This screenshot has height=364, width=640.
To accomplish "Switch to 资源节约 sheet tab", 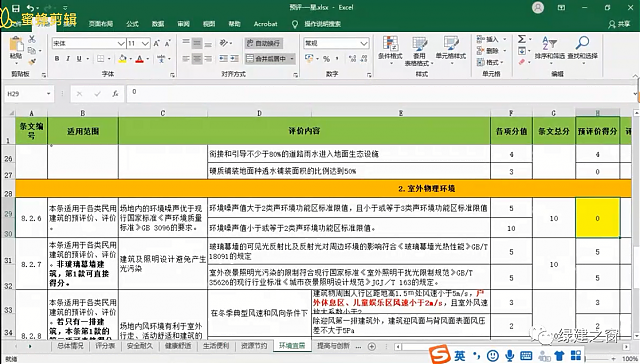I will pos(253,346).
